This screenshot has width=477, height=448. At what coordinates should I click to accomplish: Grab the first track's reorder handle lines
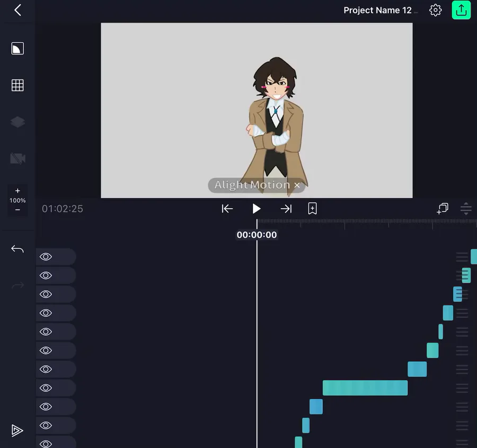click(462, 257)
